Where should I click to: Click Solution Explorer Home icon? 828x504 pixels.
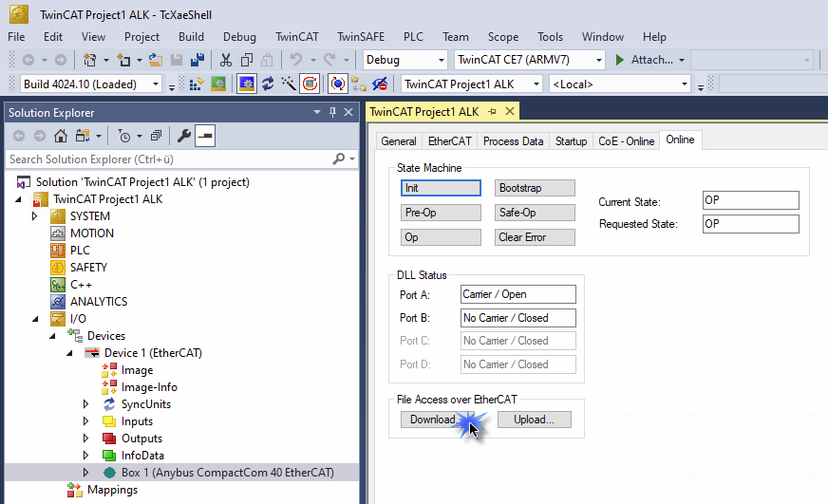(x=61, y=136)
